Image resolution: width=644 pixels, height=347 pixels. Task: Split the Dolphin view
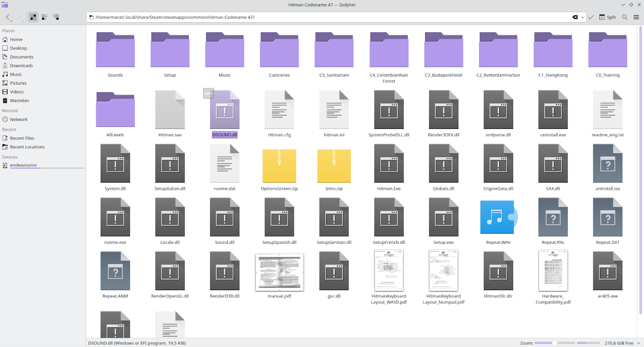click(608, 17)
